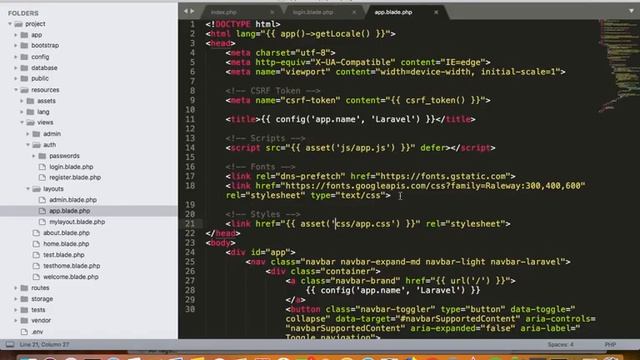The height and width of the screenshot is (360, 640).
Task: Collapse the project folder arrow
Action: click(x=10, y=24)
